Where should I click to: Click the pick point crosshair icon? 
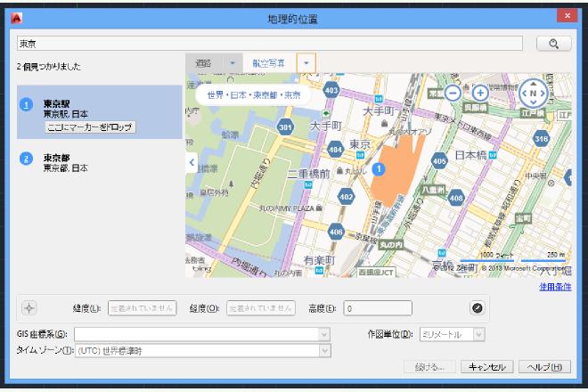pos(29,308)
